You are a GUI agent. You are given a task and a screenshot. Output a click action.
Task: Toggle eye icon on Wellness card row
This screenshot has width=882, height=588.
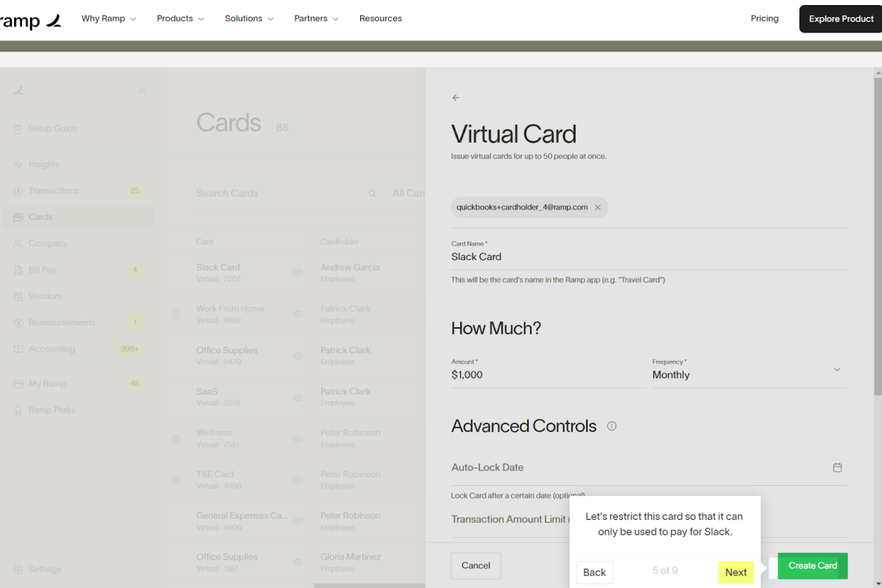point(298,438)
